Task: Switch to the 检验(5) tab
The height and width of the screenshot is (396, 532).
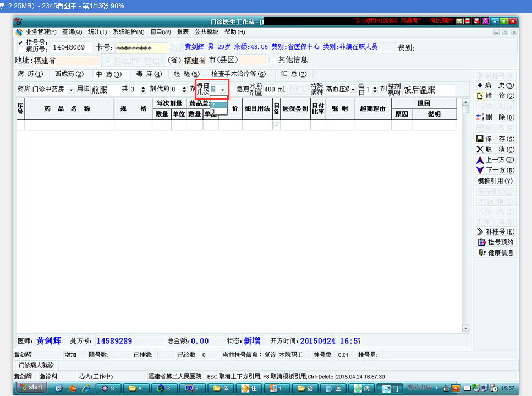Action: 187,74
